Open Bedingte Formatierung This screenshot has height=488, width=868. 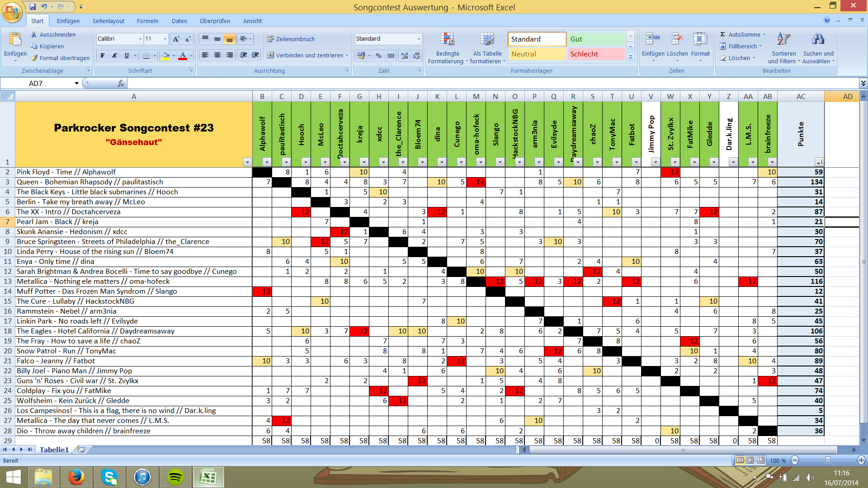pyautogui.click(x=448, y=48)
